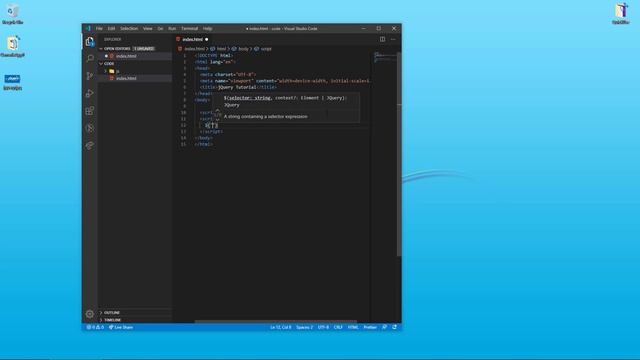Open the View menu
Screen dimensions: 640x360
(x=148, y=29)
